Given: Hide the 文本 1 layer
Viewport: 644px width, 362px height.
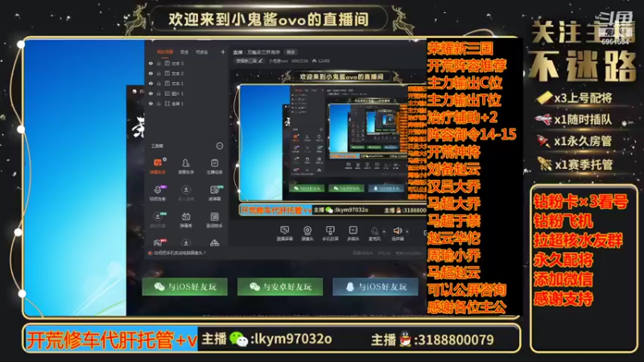Looking at the screenshot, I should coord(151,84).
